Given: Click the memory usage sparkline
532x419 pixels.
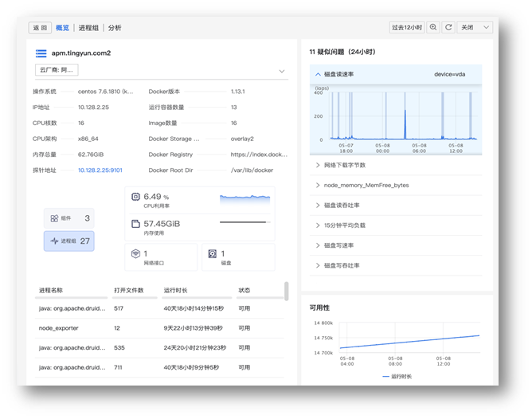Looking at the screenshot, I should click(245, 222).
